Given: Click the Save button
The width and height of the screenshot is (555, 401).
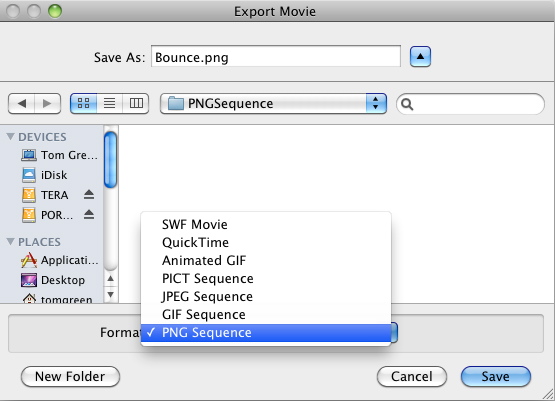Looking at the screenshot, I should coord(496,377).
